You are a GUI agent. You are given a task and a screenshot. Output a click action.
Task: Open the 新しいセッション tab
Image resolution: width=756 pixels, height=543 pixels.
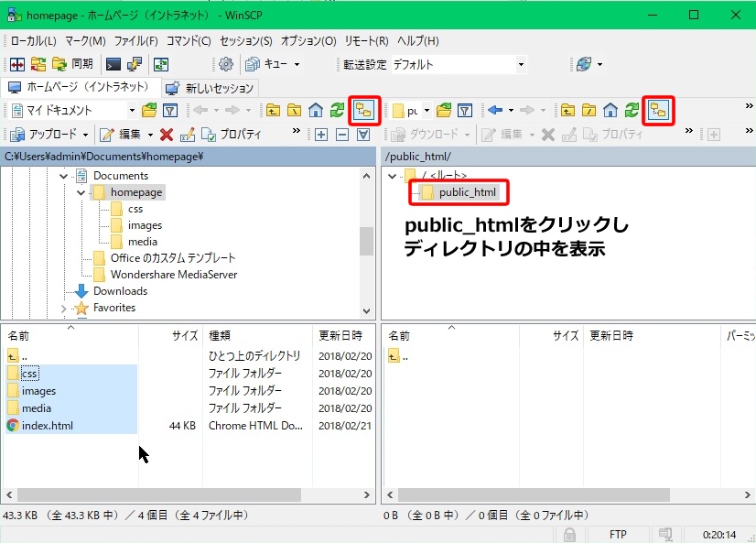point(210,88)
